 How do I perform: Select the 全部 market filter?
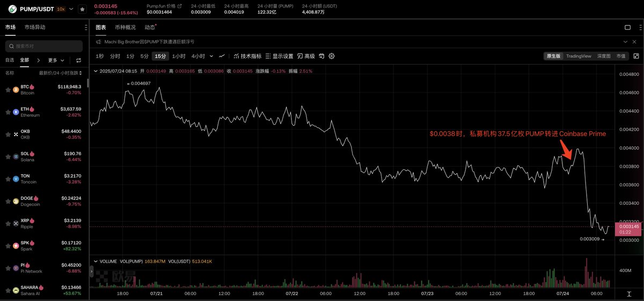[25, 60]
